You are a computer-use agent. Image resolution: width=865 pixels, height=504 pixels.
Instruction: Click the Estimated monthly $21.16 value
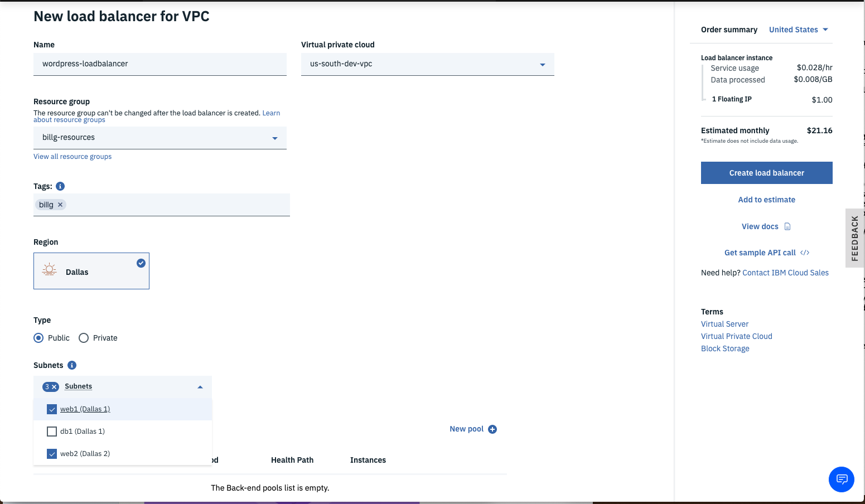[x=819, y=130]
